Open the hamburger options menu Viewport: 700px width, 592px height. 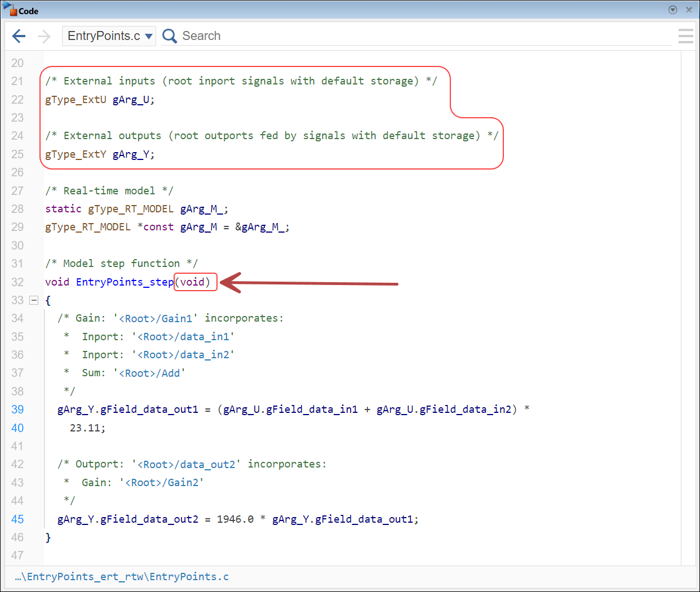[x=685, y=36]
